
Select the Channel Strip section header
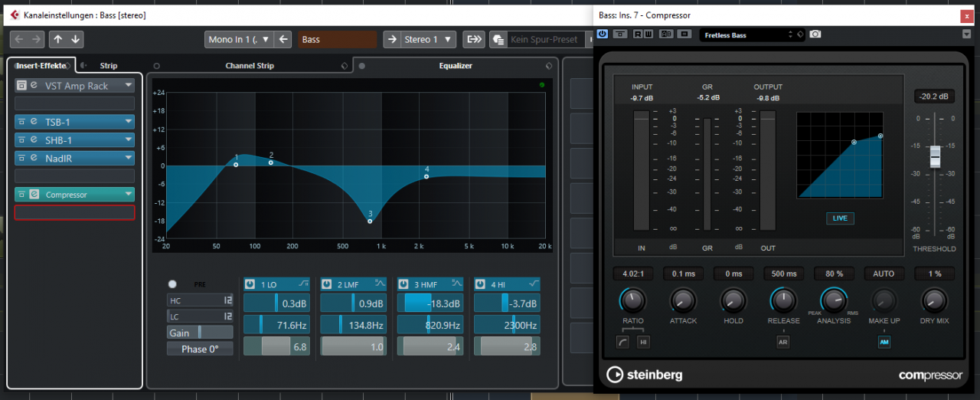250,66
